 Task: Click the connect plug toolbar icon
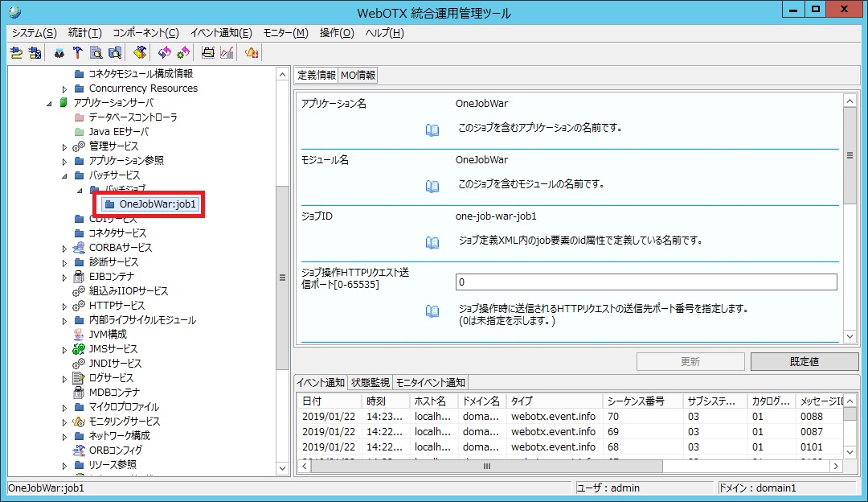click(16, 53)
